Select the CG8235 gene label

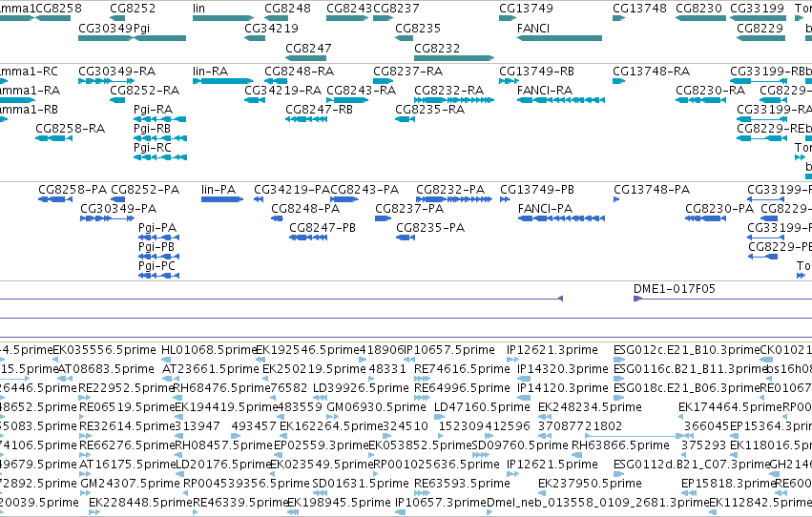tap(418, 28)
